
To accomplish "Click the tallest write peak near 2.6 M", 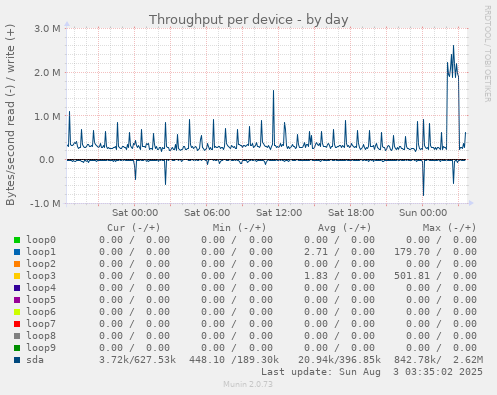I will click(453, 46).
